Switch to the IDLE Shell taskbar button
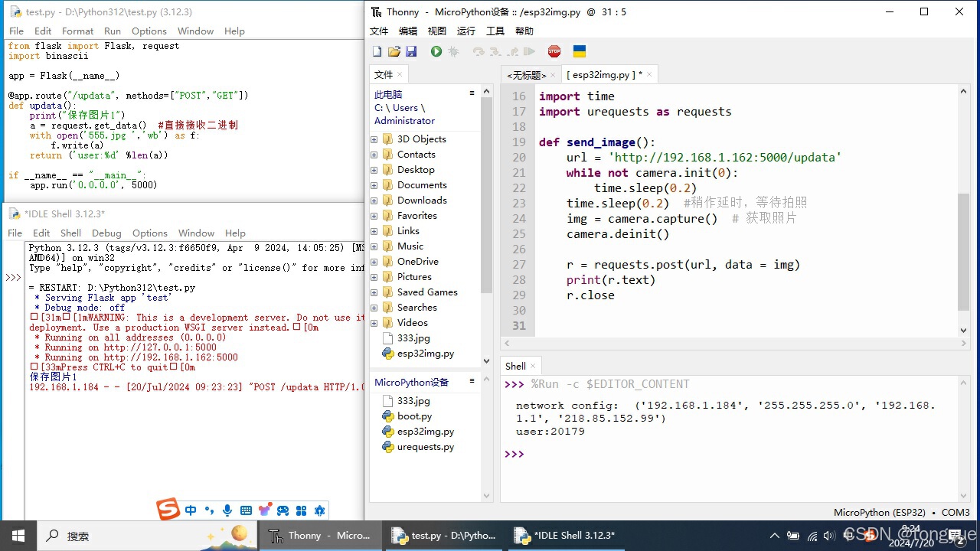The image size is (980, 551). [566, 536]
